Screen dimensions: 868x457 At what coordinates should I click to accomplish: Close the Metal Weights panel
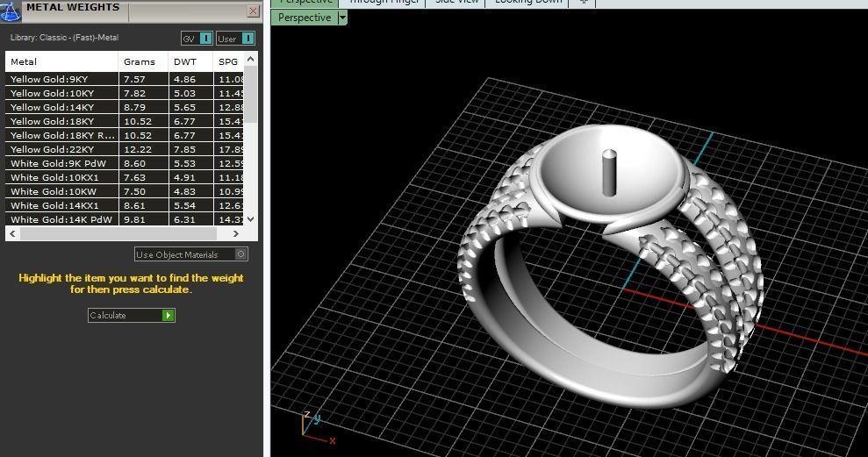(x=253, y=11)
